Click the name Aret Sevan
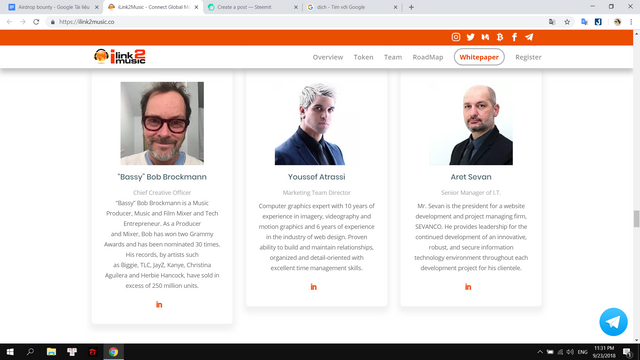This screenshot has height=360, width=640. 471,177
